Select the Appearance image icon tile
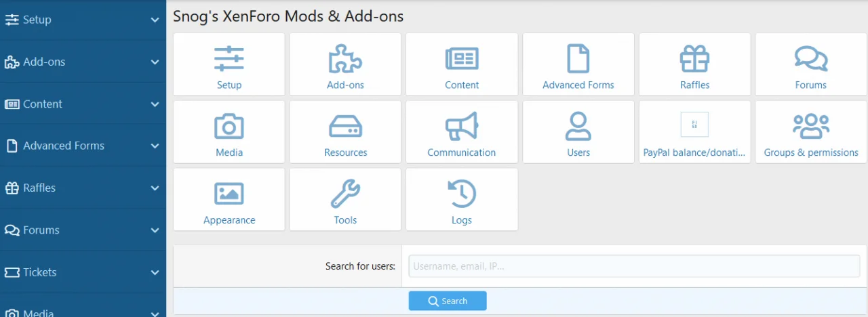 pyautogui.click(x=229, y=200)
